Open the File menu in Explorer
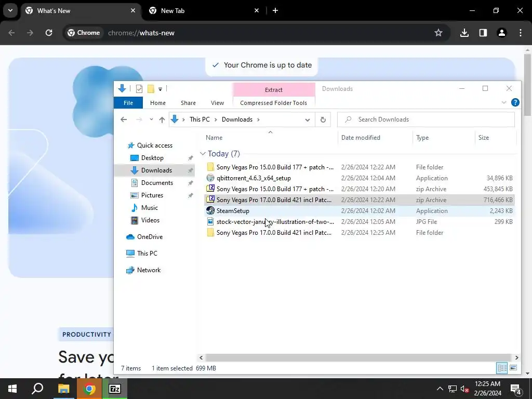 pos(128,103)
